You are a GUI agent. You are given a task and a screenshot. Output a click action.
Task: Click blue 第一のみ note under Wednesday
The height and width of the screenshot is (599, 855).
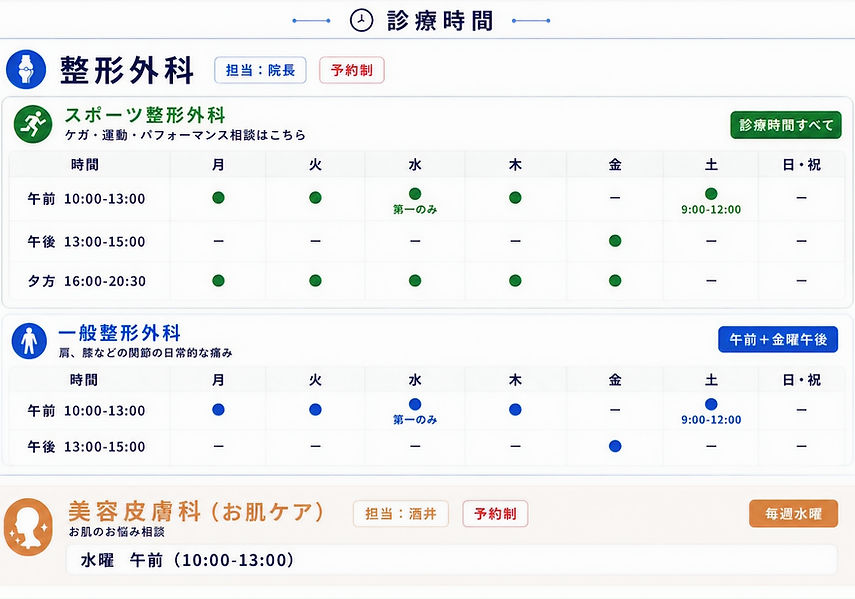point(415,420)
